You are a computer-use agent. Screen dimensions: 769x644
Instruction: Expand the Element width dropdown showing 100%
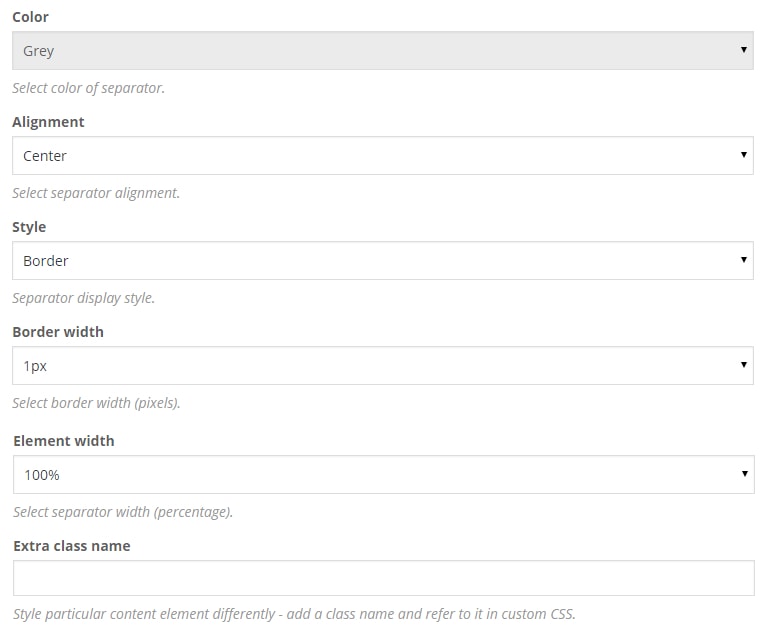click(382, 475)
